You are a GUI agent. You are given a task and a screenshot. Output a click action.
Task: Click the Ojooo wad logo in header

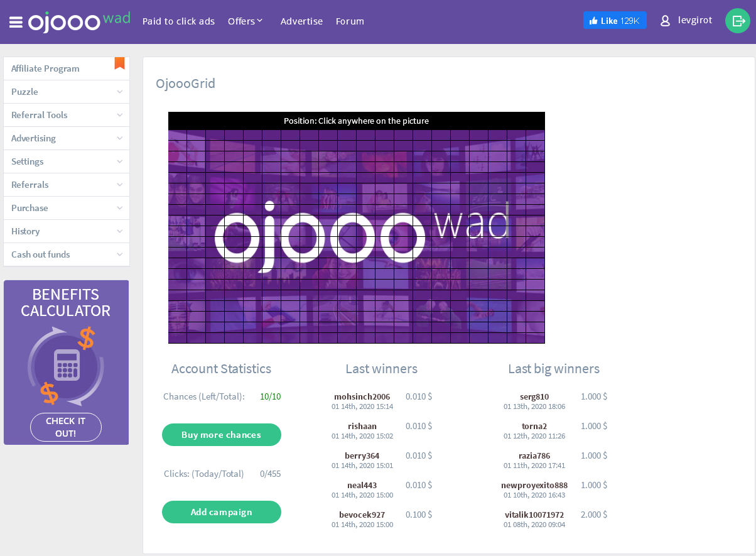[79, 21]
